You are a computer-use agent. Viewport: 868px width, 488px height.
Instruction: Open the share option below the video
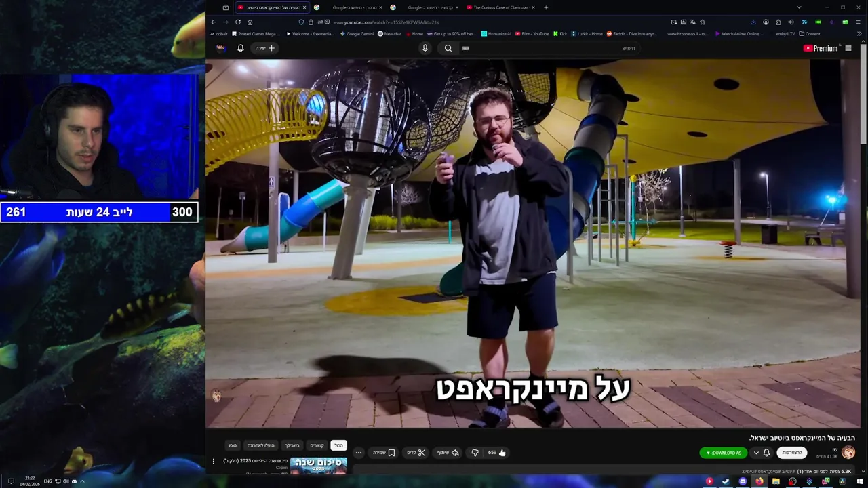point(448,453)
